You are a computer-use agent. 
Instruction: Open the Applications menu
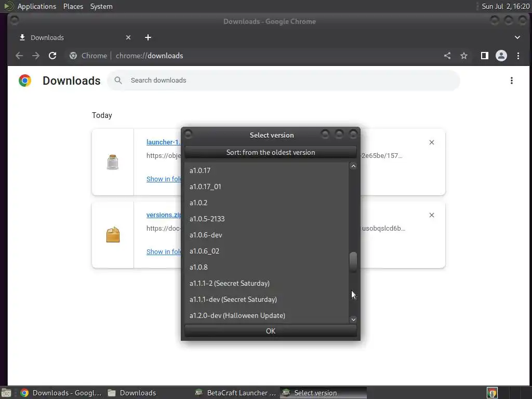click(x=37, y=6)
